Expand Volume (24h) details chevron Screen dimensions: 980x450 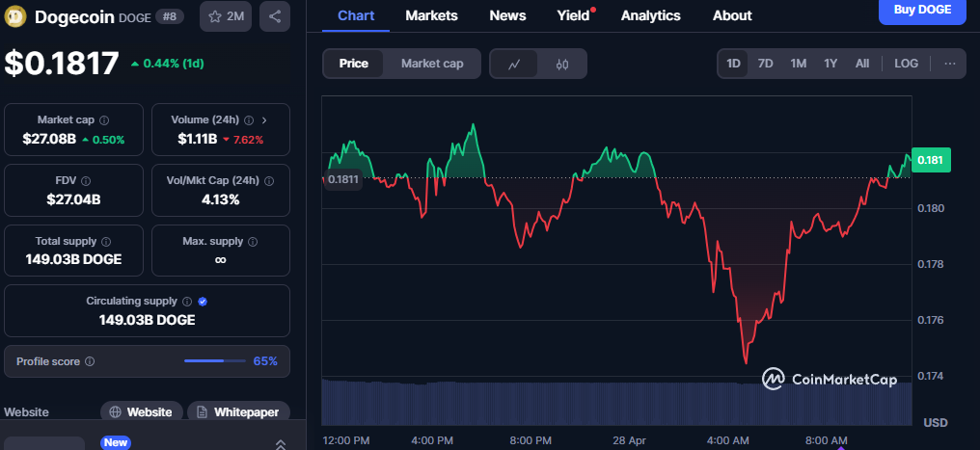(x=264, y=119)
